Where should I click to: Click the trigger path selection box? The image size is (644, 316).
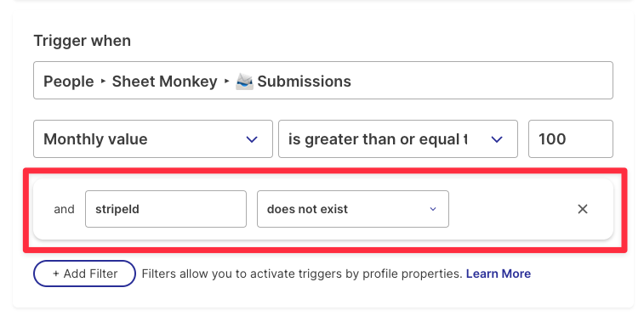[x=323, y=81]
